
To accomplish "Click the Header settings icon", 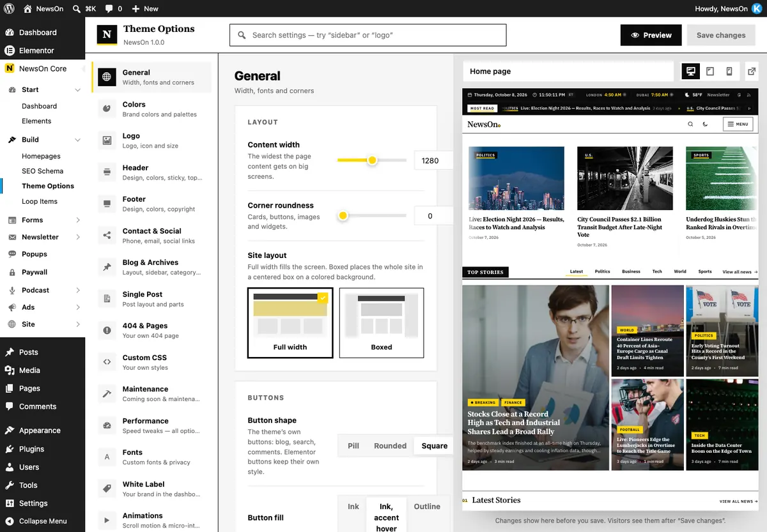I will [x=107, y=172].
